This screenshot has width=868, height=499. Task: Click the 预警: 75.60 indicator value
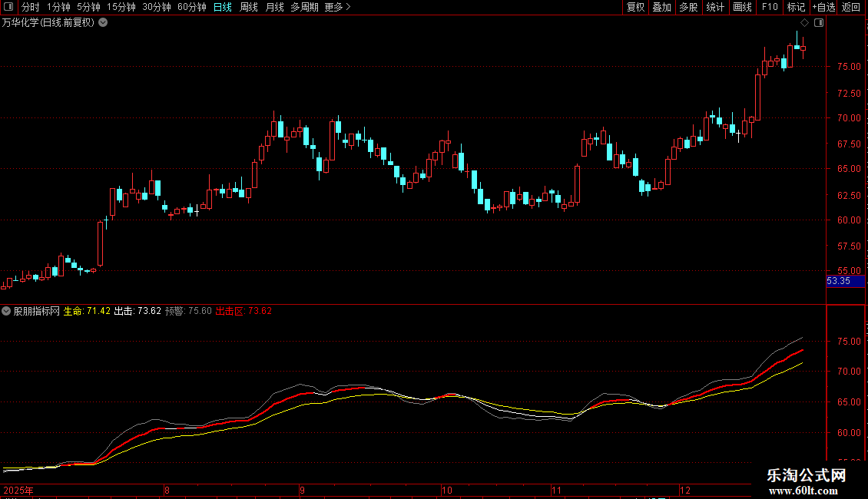[188, 311]
